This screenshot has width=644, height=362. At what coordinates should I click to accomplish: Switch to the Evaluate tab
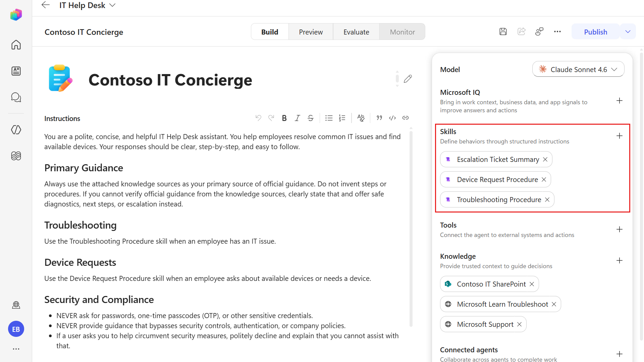pos(356,32)
